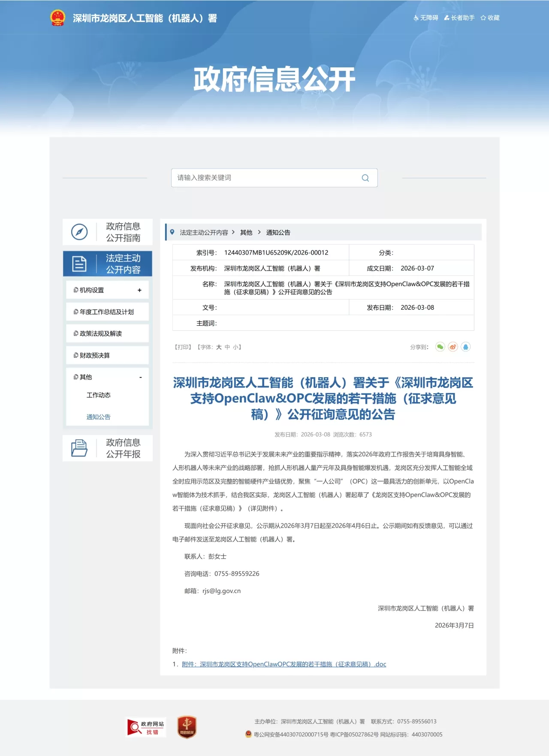Open 无障碍 accessibility mode
The height and width of the screenshot is (756, 549).
(426, 18)
